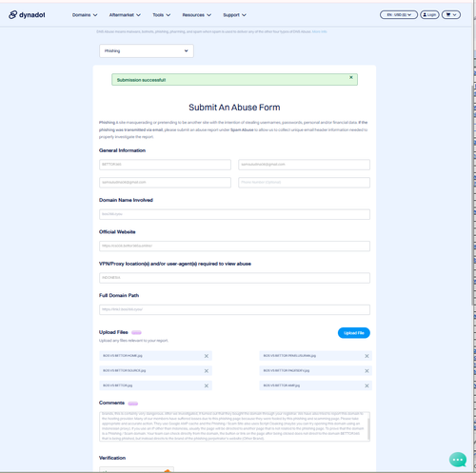This screenshot has width=476, height=473.
Task: Click the General Information label
Action: [122, 150]
